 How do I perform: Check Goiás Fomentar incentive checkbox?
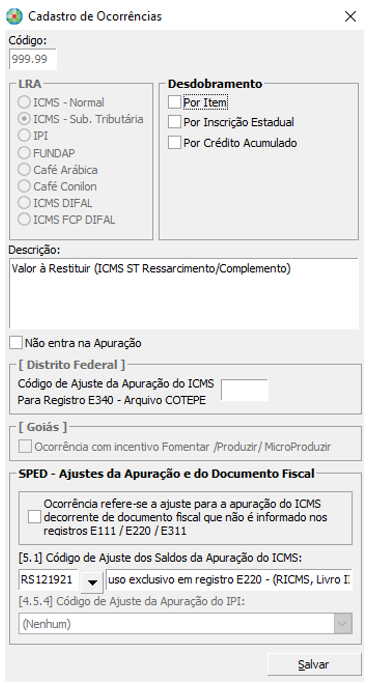(x=25, y=447)
